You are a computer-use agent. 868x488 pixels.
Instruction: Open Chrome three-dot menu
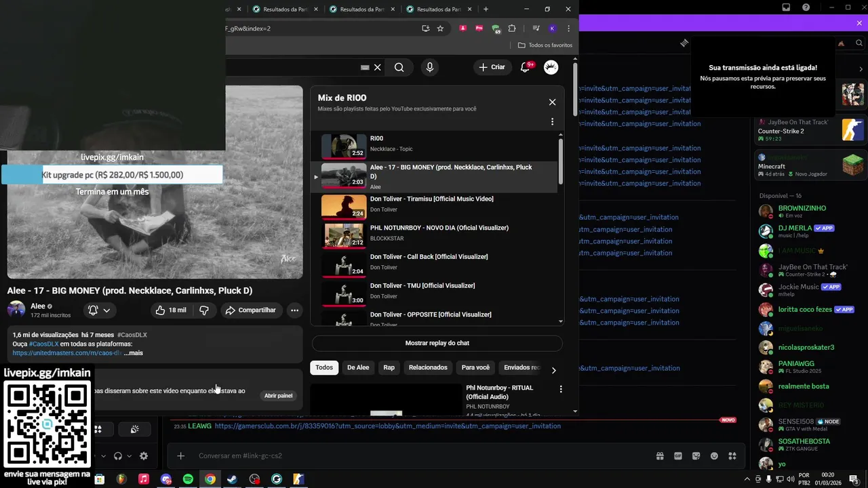coord(568,28)
